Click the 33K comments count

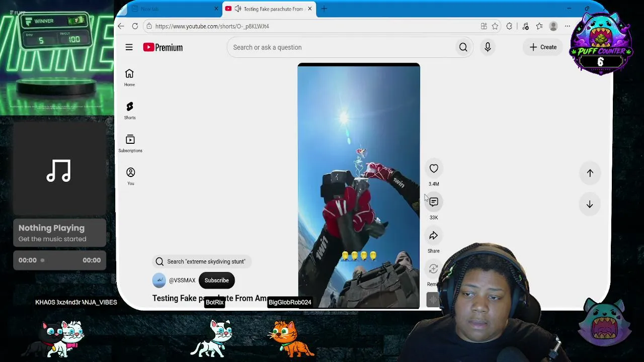[434, 218]
